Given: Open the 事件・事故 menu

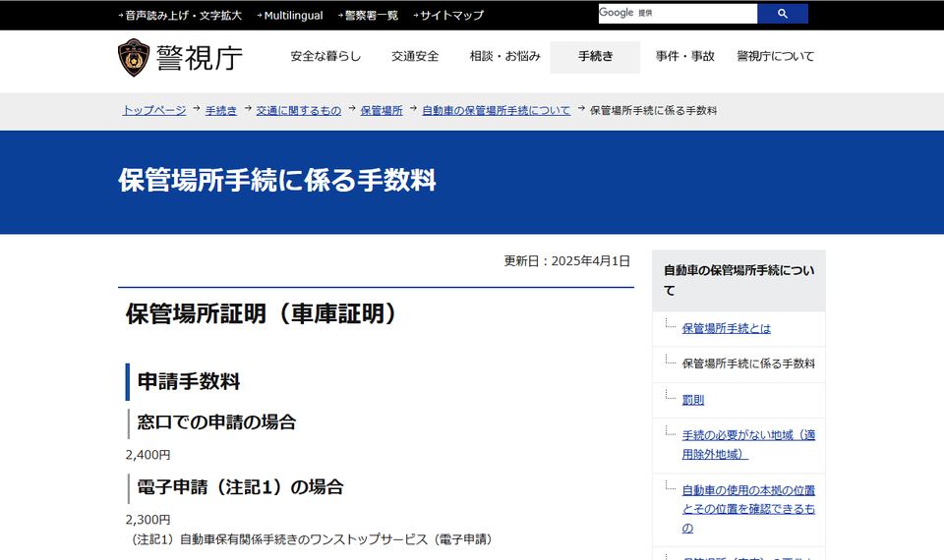Looking at the screenshot, I should point(684,57).
